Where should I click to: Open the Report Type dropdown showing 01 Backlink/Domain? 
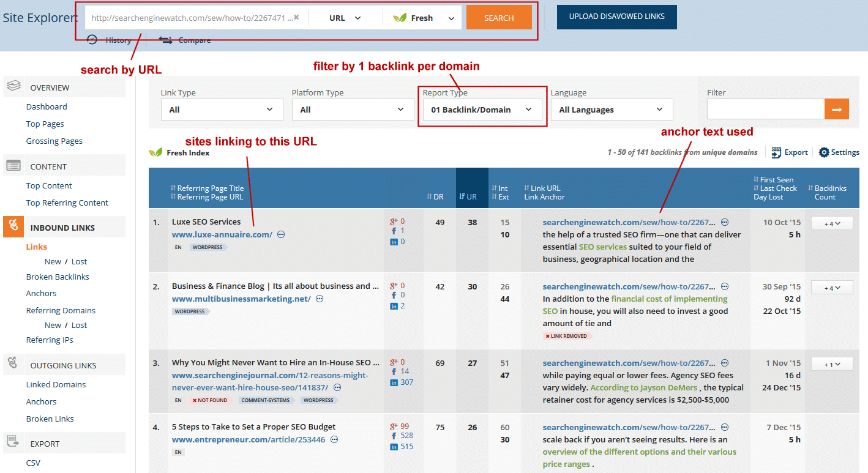[x=482, y=110]
